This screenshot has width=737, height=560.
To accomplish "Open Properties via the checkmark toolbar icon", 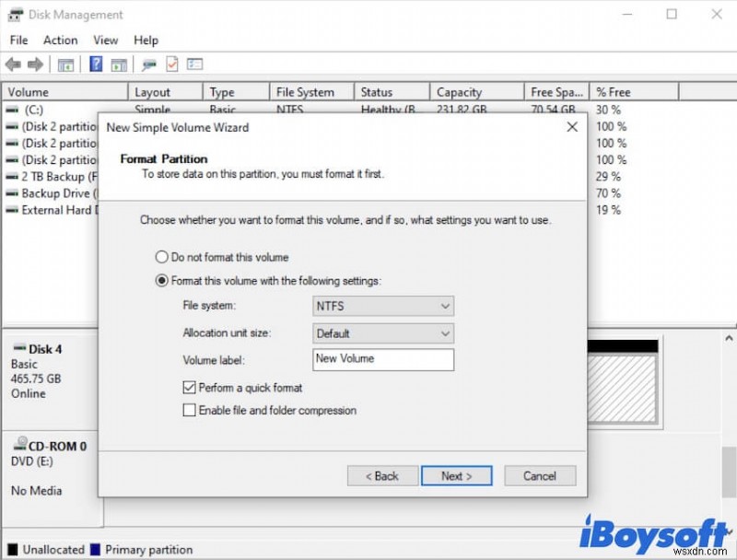I will [172, 64].
